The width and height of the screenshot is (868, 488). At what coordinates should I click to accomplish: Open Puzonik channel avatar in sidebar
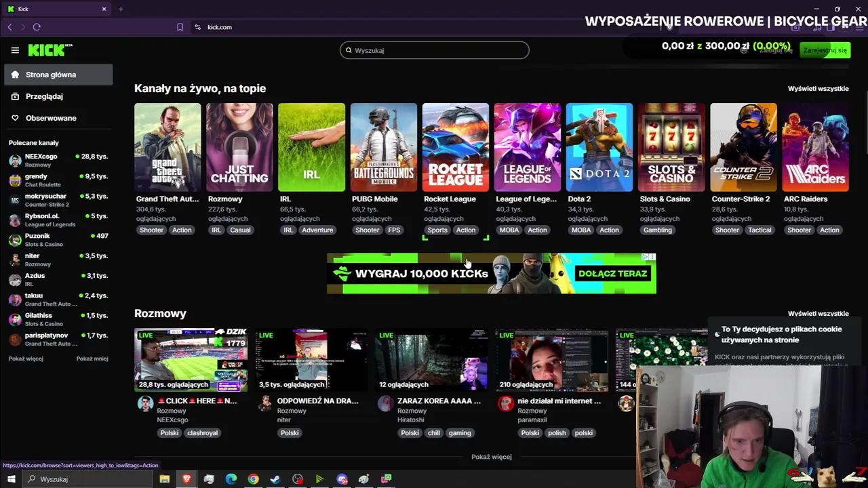coord(15,240)
